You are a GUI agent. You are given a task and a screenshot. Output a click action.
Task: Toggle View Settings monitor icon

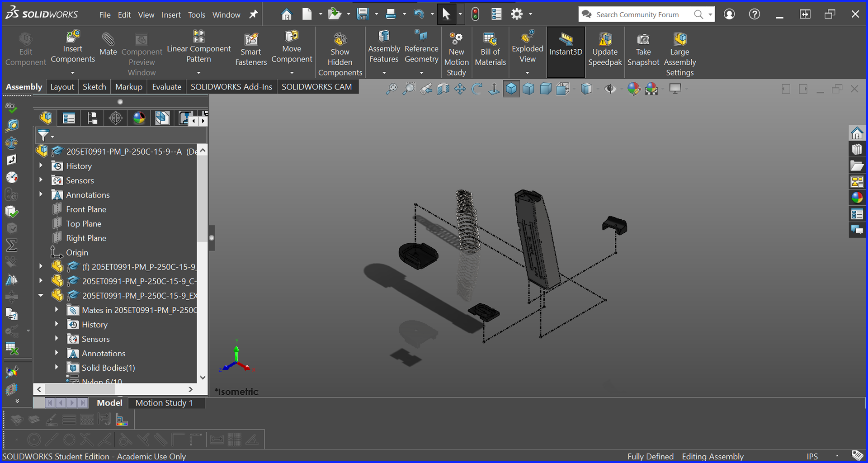pos(675,89)
